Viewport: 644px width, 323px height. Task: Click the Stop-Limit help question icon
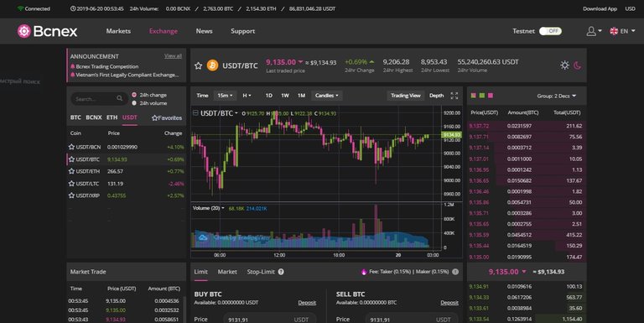281,272
